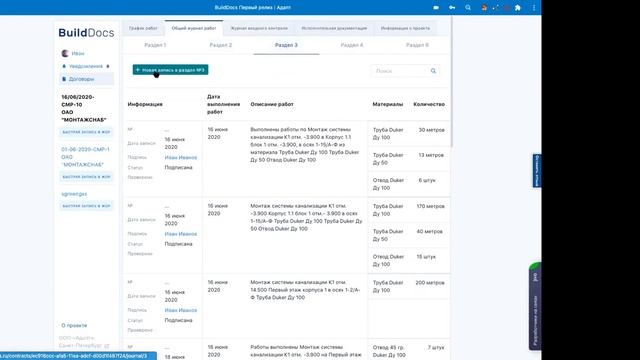Screen dimensions: 640x360
Task: Select the 7 штук quantity cell
Action: click(436, 347)
